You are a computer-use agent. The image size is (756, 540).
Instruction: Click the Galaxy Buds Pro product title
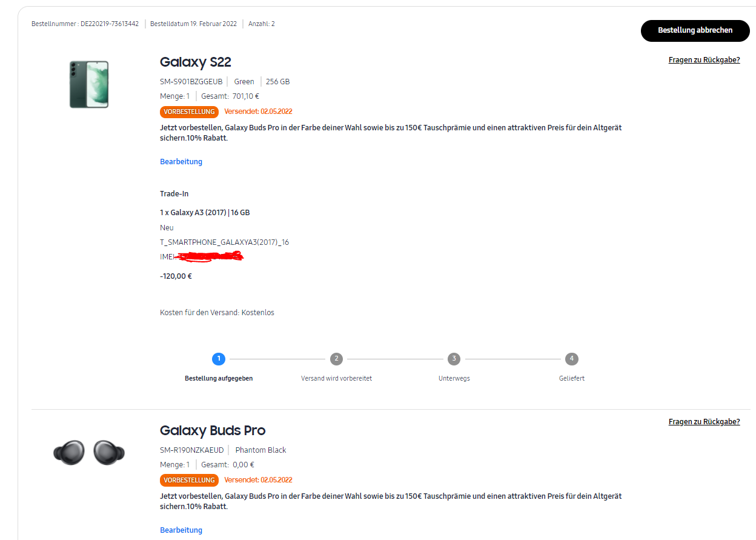pos(213,430)
